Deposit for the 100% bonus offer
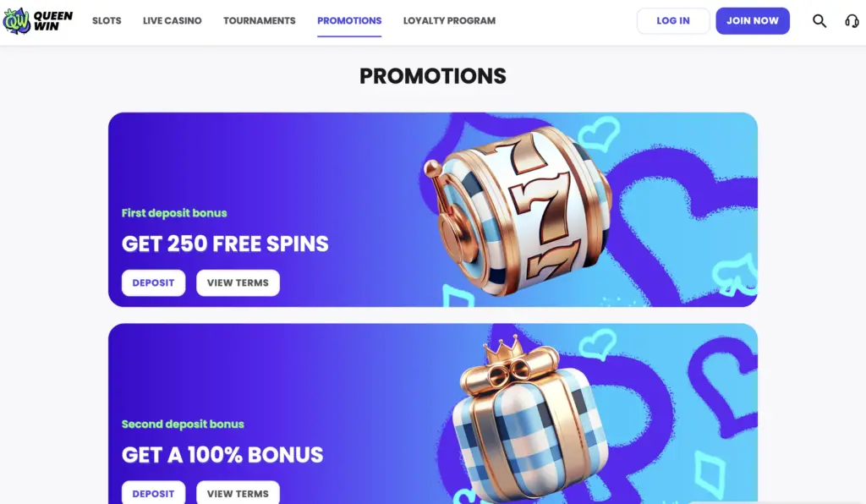The image size is (866, 504). [154, 493]
